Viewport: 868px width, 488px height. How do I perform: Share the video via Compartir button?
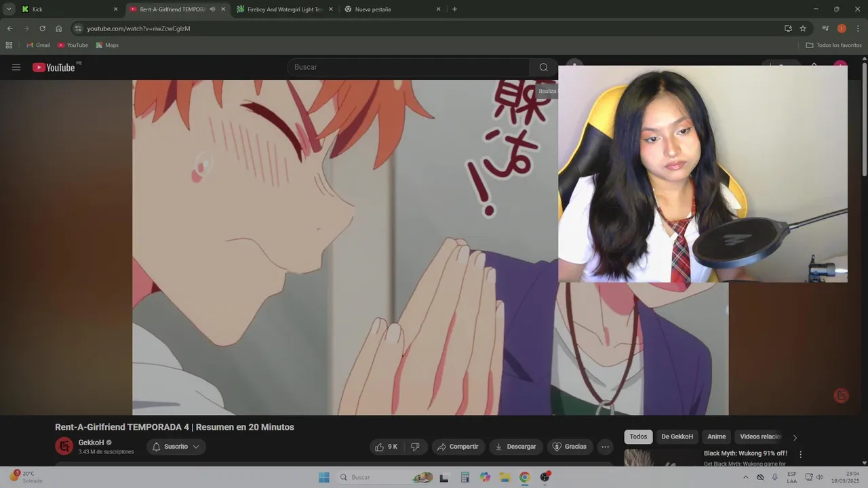458,447
